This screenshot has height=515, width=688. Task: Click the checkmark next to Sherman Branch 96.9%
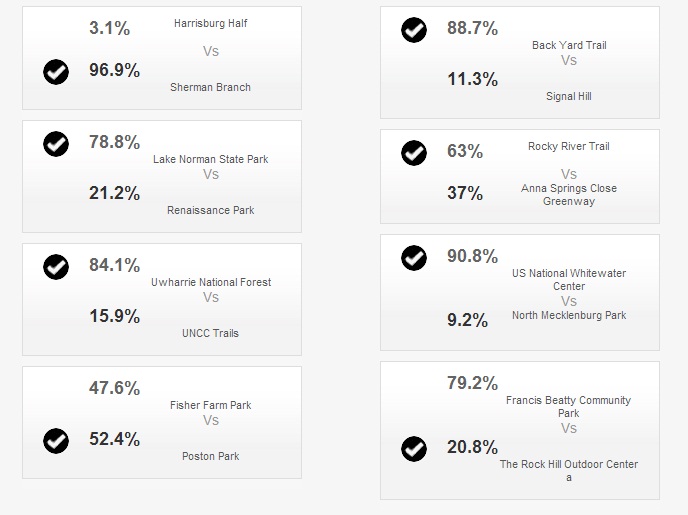click(56, 72)
